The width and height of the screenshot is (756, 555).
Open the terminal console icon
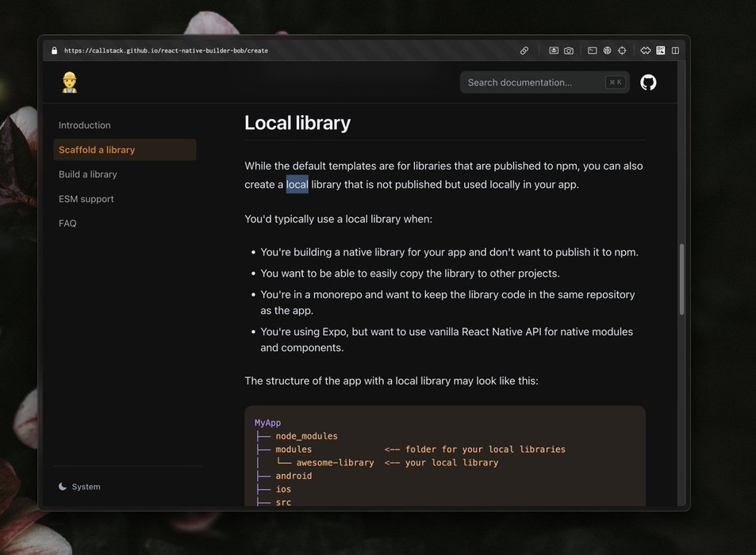[x=592, y=51]
